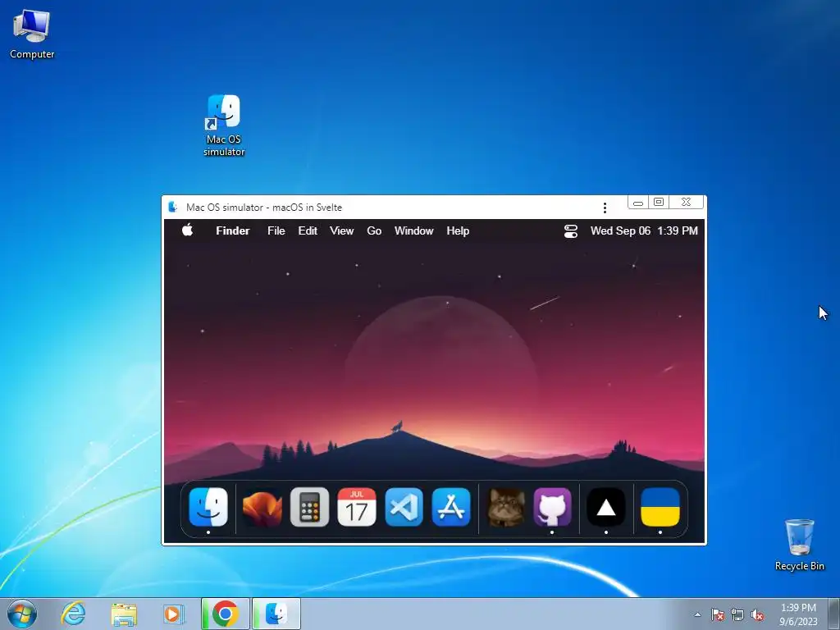Click the simulator window title bar icon
This screenshot has width=840, height=630.
coord(172,207)
